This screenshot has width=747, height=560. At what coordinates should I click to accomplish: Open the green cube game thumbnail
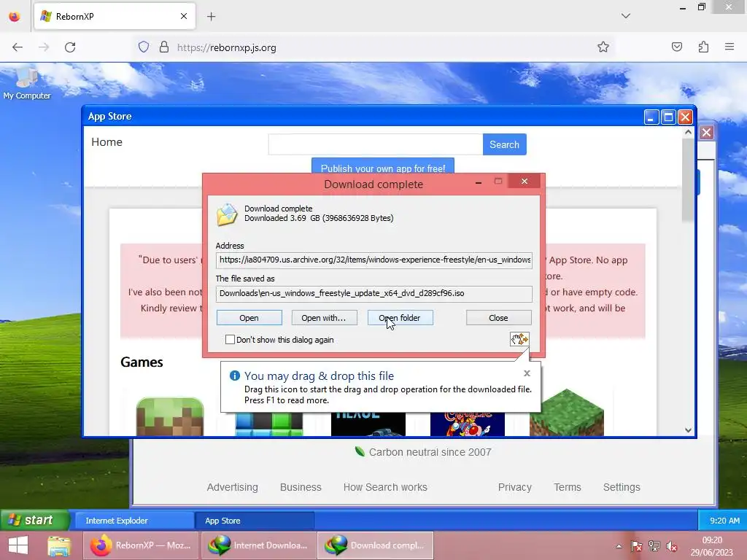pyautogui.click(x=566, y=413)
